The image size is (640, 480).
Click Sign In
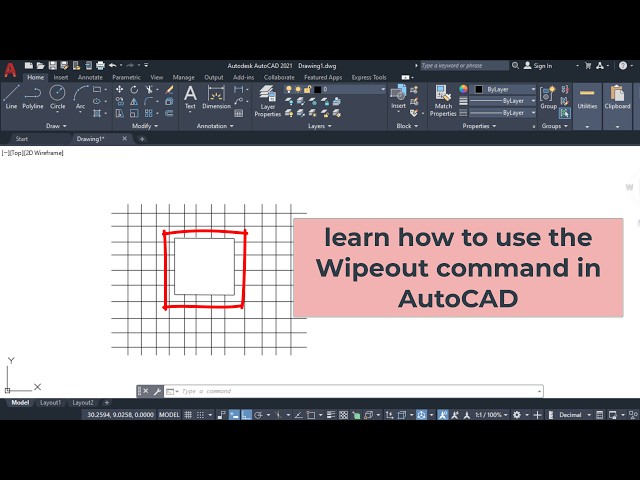pos(538,66)
